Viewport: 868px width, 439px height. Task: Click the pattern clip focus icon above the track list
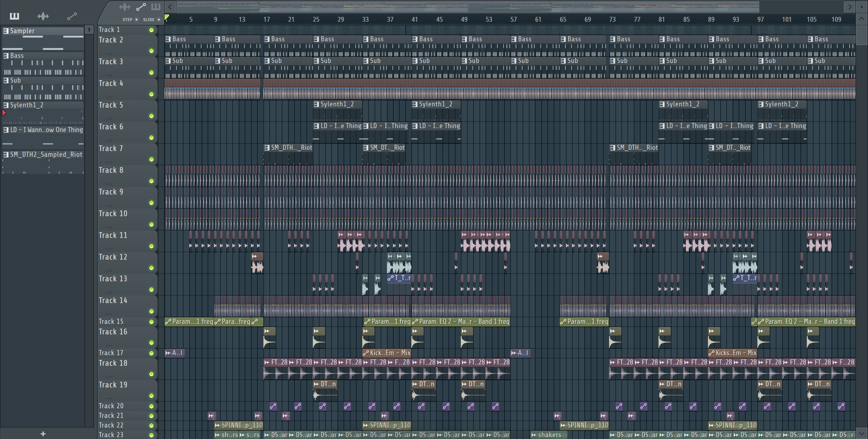[156, 7]
